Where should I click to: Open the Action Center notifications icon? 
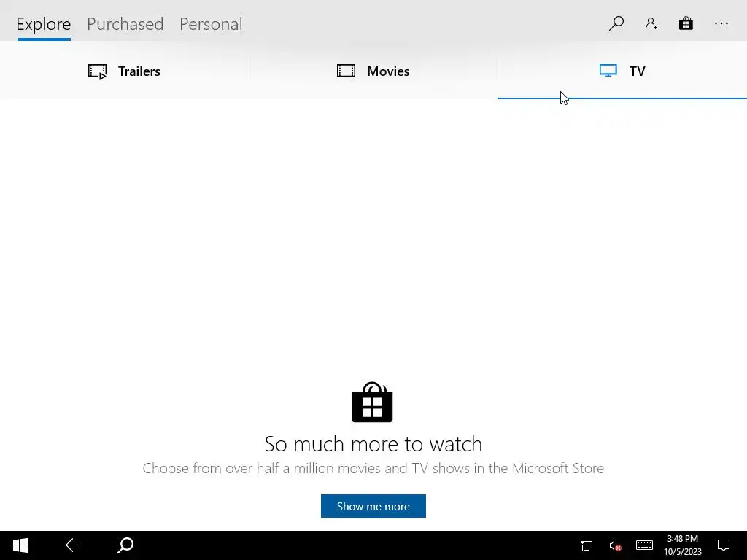pos(724,545)
